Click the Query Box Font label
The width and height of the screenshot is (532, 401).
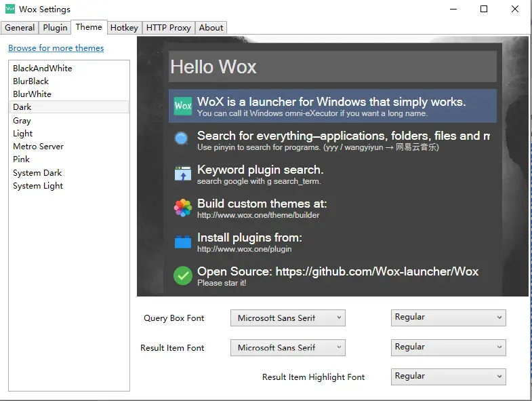174,318
